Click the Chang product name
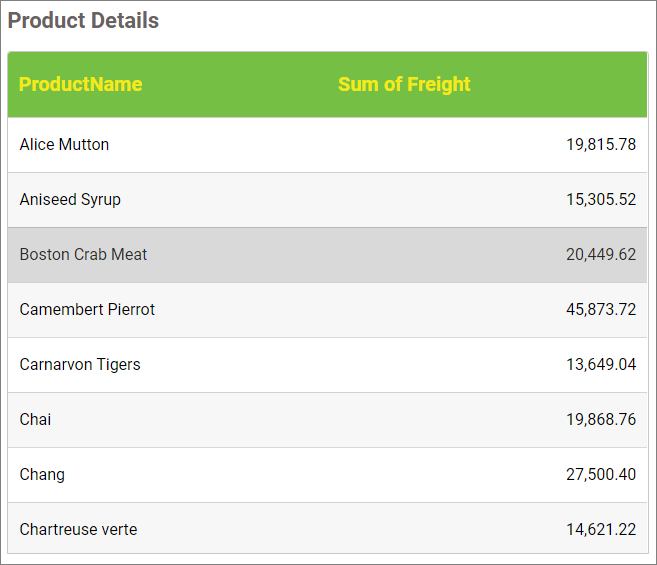This screenshot has height=565, width=657. (x=42, y=475)
